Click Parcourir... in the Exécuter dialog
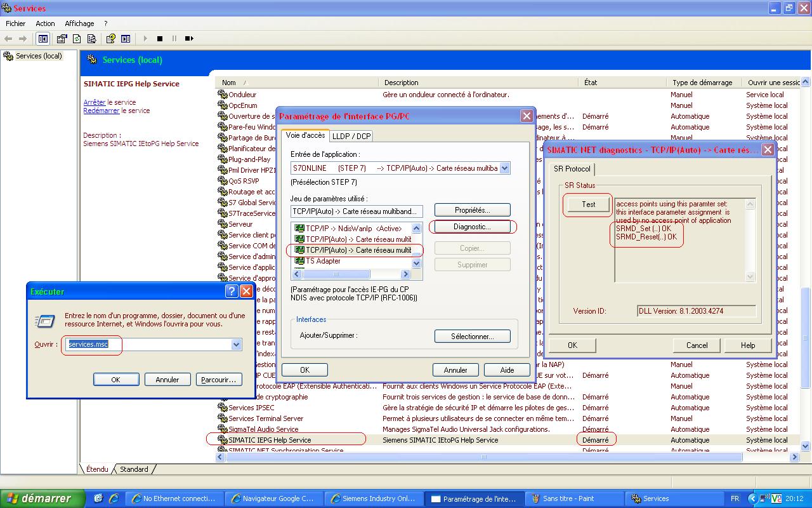This screenshot has width=812, height=508. pos(219,380)
